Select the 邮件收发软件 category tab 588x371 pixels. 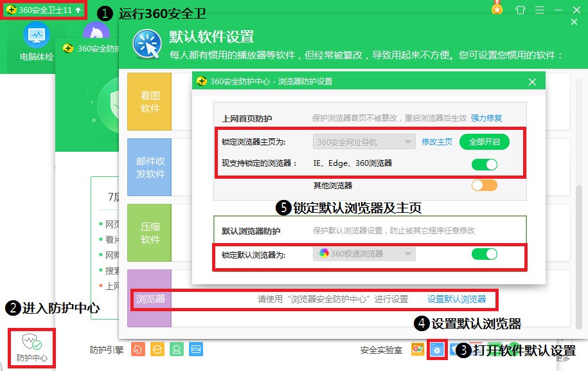(x=150, y=167)
